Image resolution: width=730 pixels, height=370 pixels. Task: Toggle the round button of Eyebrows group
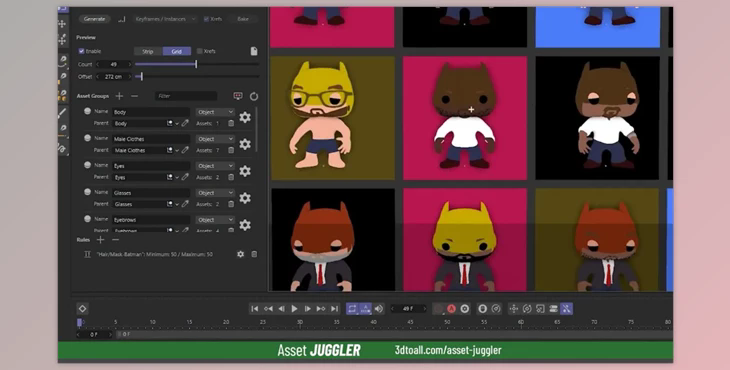click(87, 219)
